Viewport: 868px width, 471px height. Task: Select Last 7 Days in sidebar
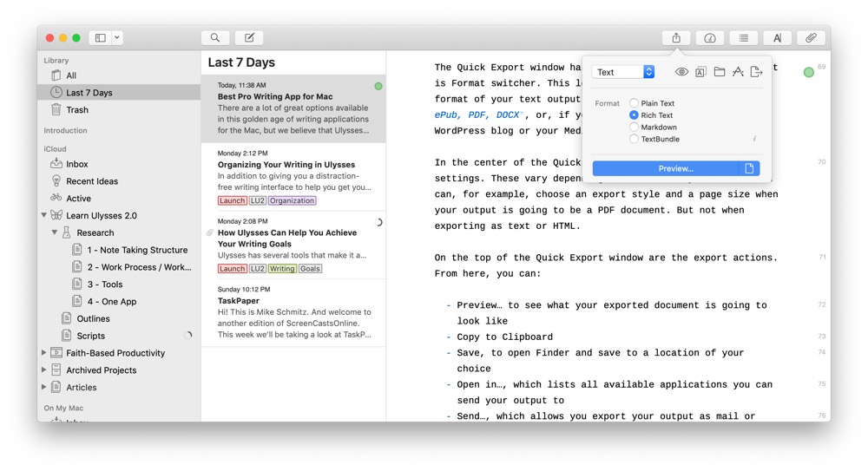click(118, 93)
